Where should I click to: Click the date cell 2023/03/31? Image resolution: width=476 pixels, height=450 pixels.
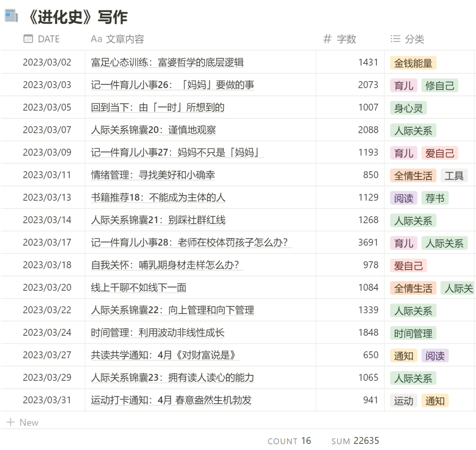47,400
